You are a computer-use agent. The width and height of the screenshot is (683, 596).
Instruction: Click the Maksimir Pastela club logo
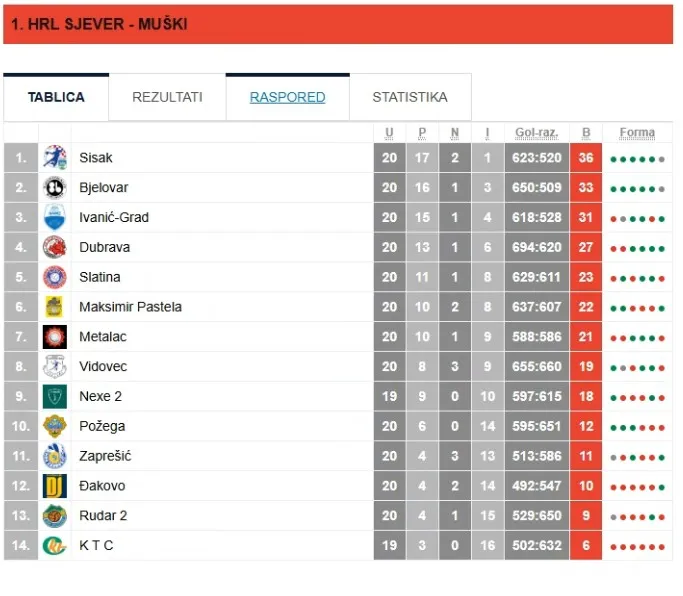tap(54, 307)
